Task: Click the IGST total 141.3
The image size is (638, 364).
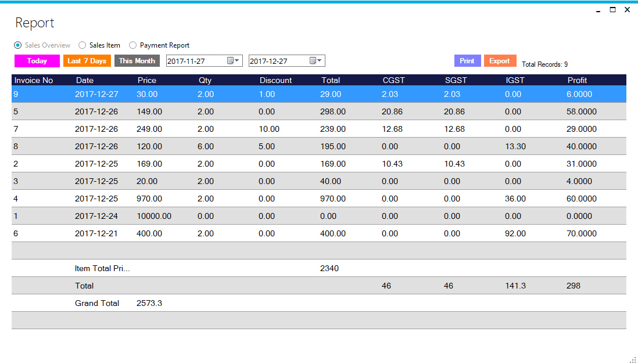Action: point(515,286)
